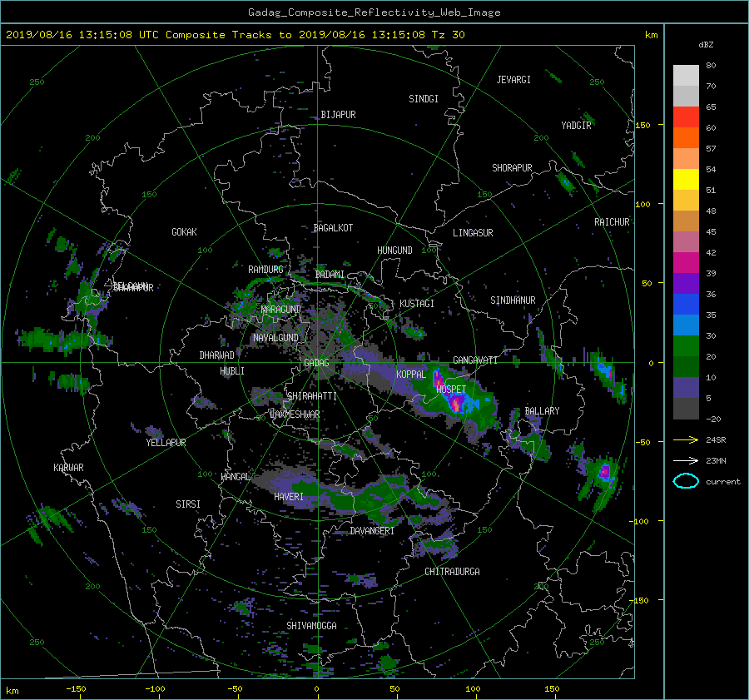749x700 pixels.
Task: Click the DAVANGERI city label
Action: pos(372,531)
